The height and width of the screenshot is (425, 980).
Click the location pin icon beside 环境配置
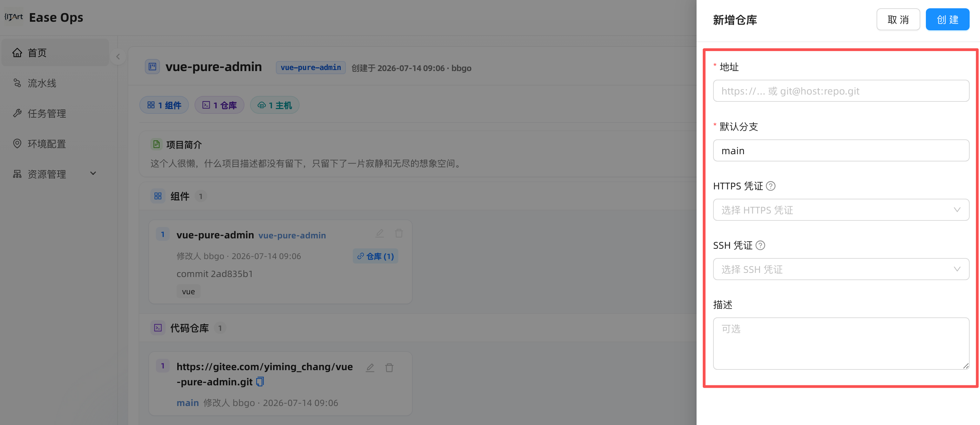17,144
